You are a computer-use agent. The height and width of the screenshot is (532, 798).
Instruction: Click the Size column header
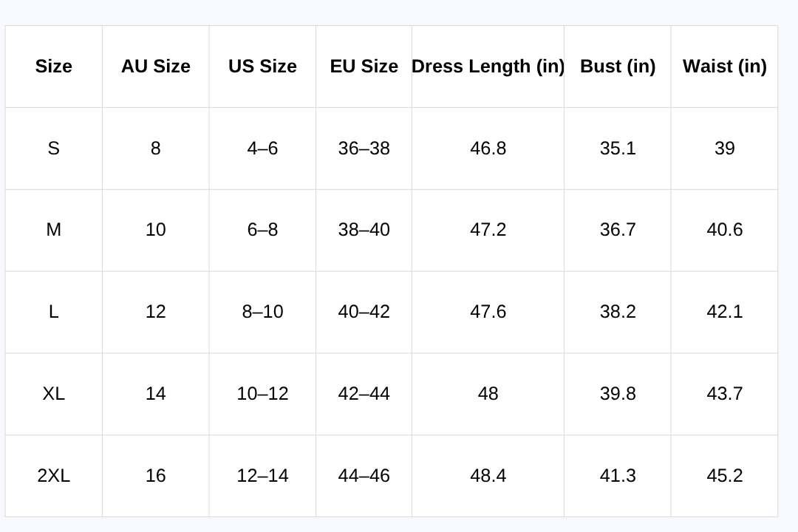click(53, 66)
